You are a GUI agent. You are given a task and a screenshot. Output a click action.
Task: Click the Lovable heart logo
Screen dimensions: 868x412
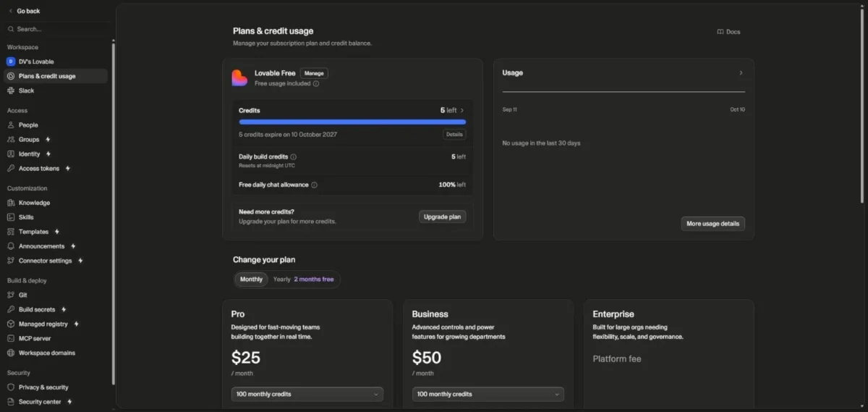[239, 77]
